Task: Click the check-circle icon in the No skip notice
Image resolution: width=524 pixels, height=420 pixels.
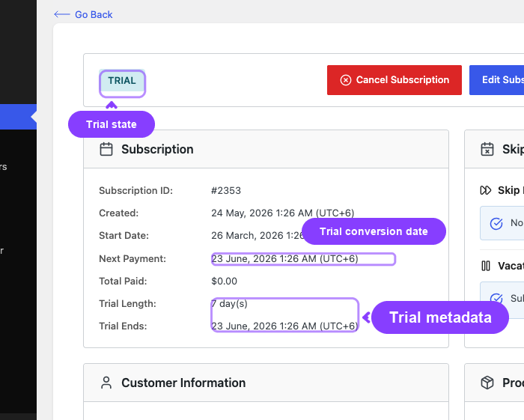Action: [496, 223]
